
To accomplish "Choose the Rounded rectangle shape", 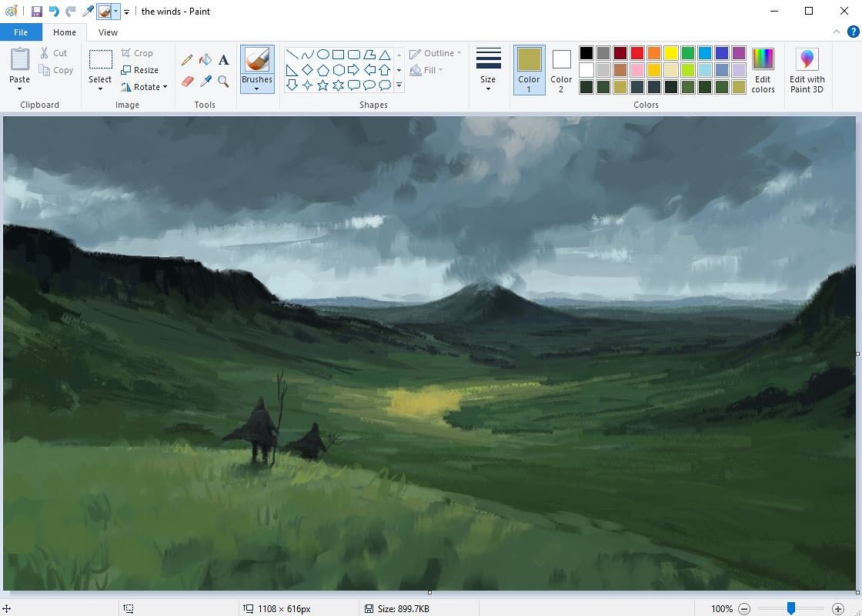I will click(354, 55).
